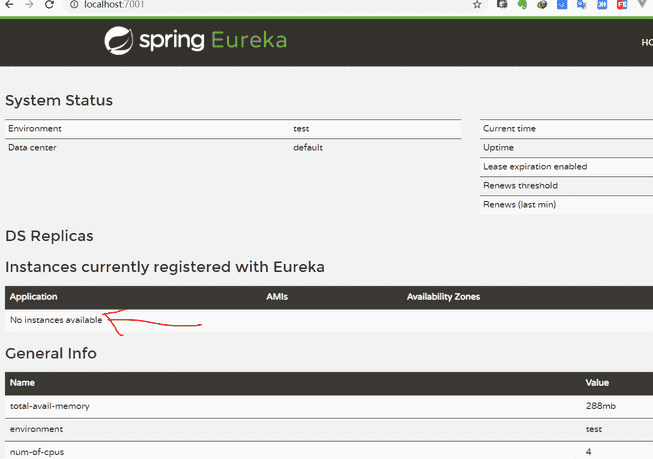
Task: Click the AMIs column header
Action: [277, 297]
